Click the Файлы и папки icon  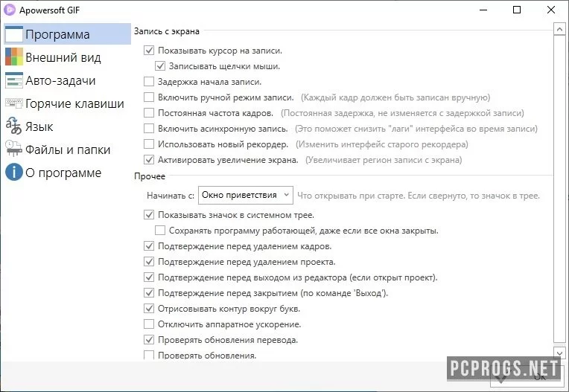click(x=14, y=149)
